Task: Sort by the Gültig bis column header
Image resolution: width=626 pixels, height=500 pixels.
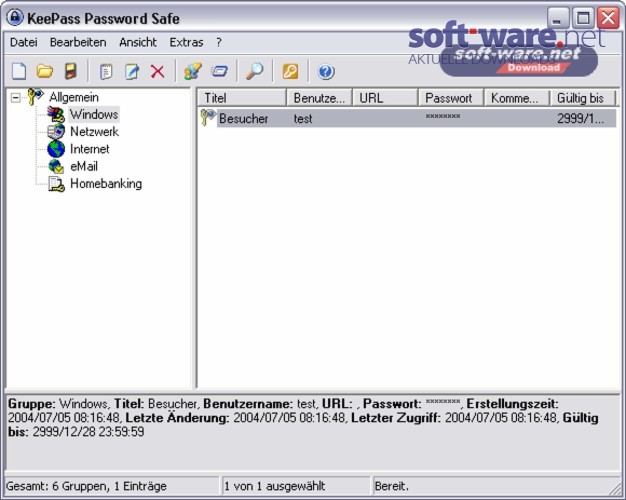Action: (583, 98)
